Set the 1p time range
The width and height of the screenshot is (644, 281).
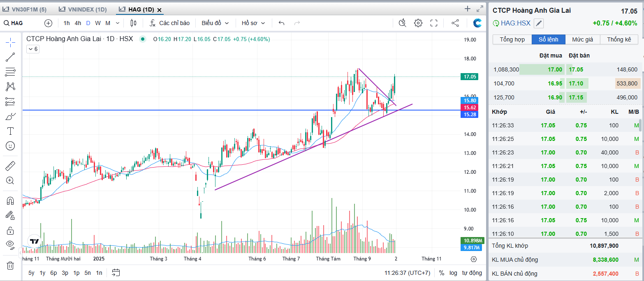click(x=76, y=273)
